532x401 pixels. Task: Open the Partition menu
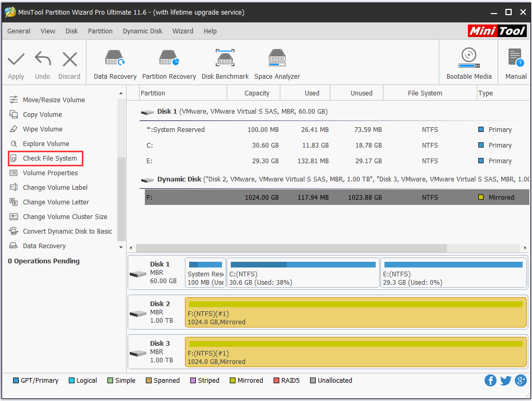coord(100,31)
